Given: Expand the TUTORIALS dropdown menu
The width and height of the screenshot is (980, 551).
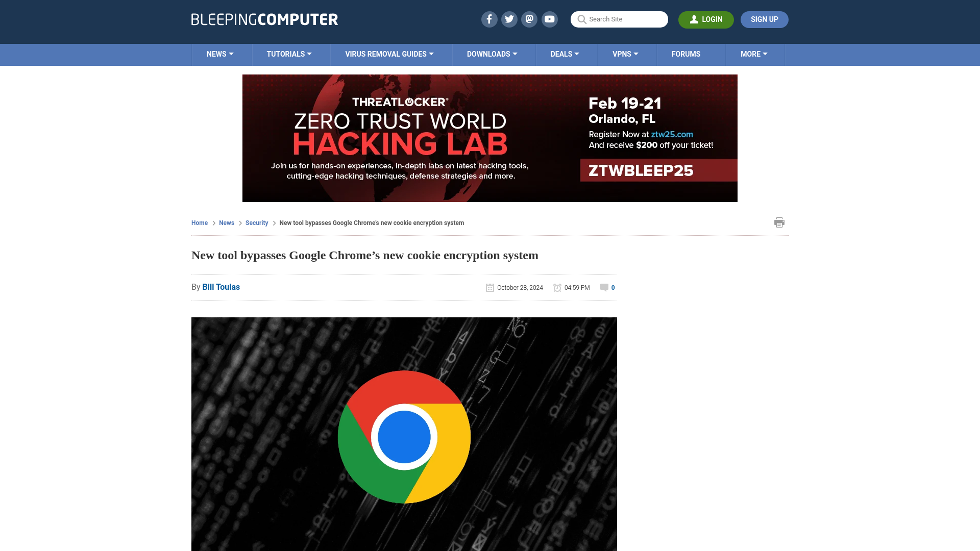Looking at the screenshot, I should (x=289, y=54).
